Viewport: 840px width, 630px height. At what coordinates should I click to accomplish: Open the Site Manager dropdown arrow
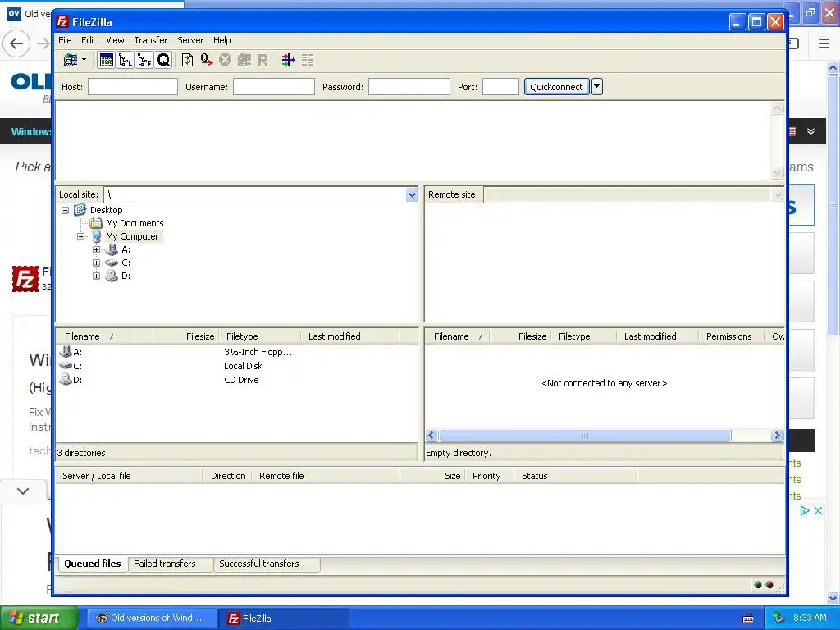(84, 60)
